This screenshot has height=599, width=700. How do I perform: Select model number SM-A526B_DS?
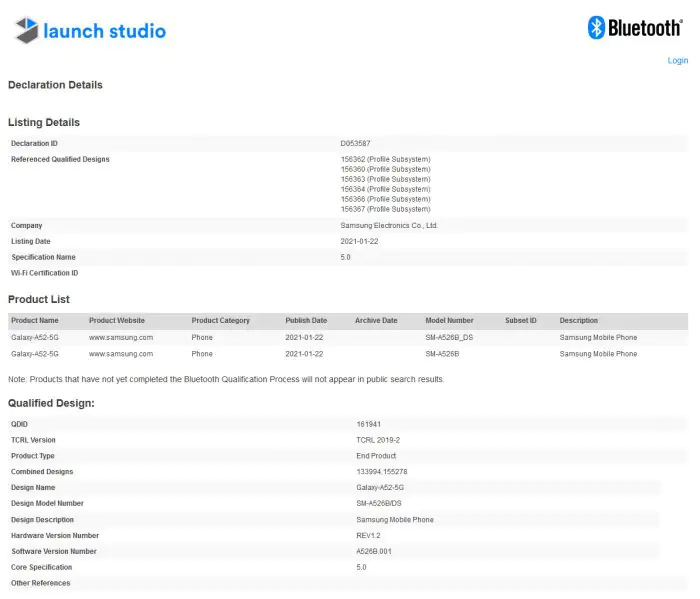[x=449, y=337]
